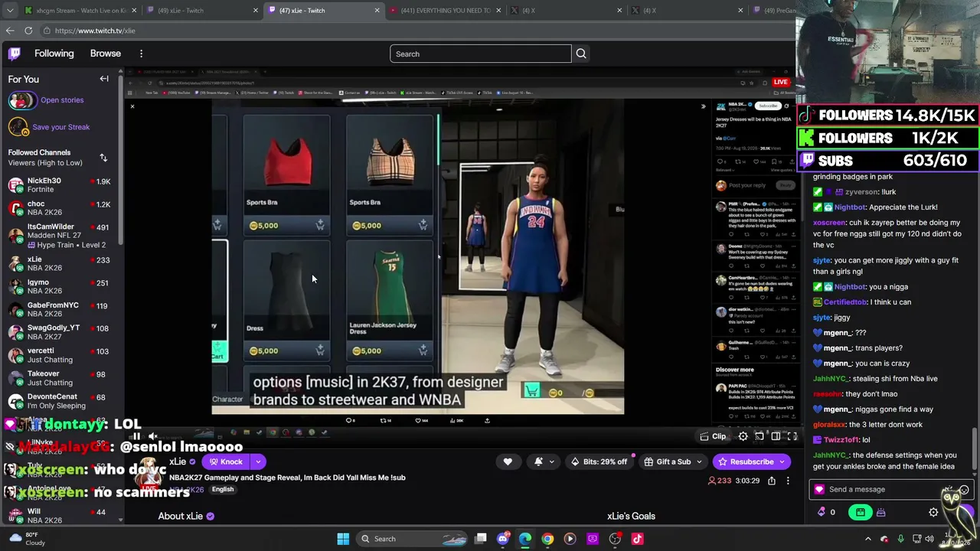
Task: Switch to EVERYTHING YOU NEED TO browser tab
Action: 445,11
